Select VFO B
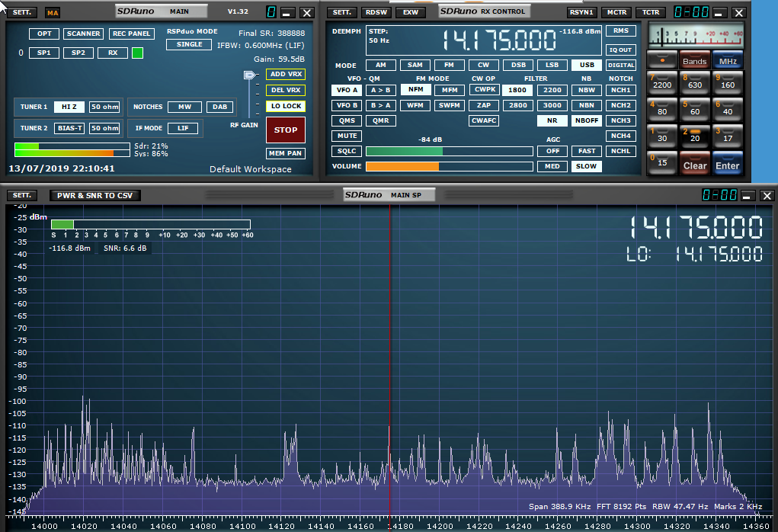 (x=347, y=105)
